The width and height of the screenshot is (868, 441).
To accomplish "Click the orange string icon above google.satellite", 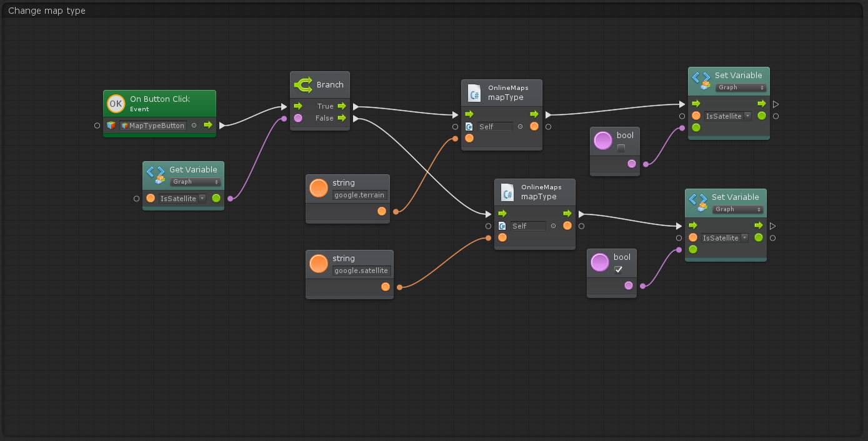I will pos(319,264).
